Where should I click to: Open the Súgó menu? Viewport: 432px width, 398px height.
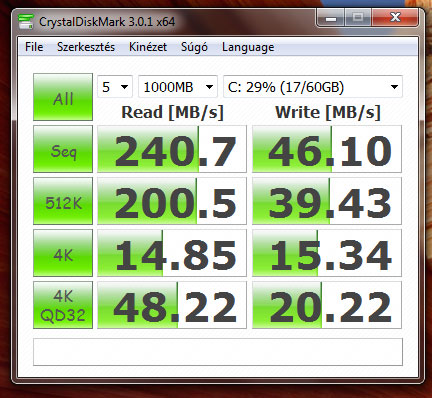pyautogui.click(x=194, y=47)
